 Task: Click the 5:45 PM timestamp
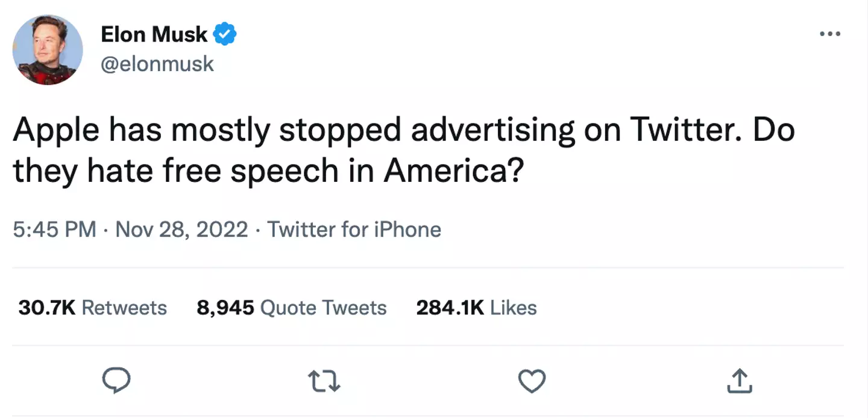point(54,229)
